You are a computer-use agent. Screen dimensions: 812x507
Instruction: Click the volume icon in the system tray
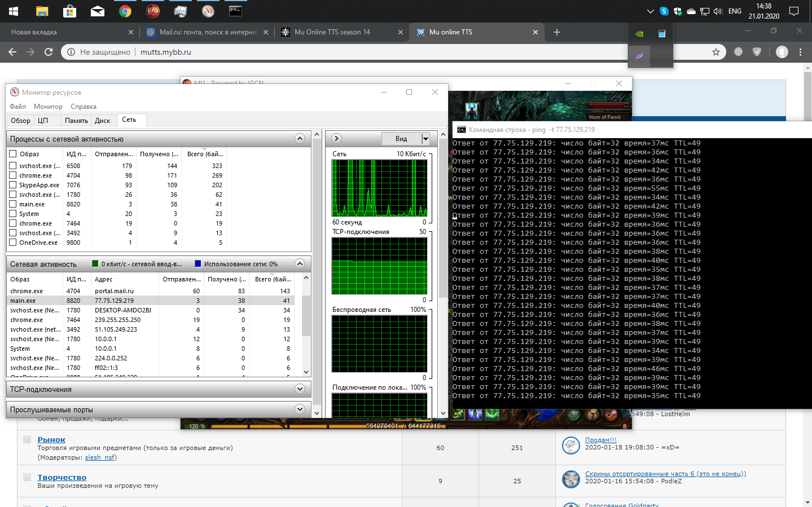(x=718, y=11)
